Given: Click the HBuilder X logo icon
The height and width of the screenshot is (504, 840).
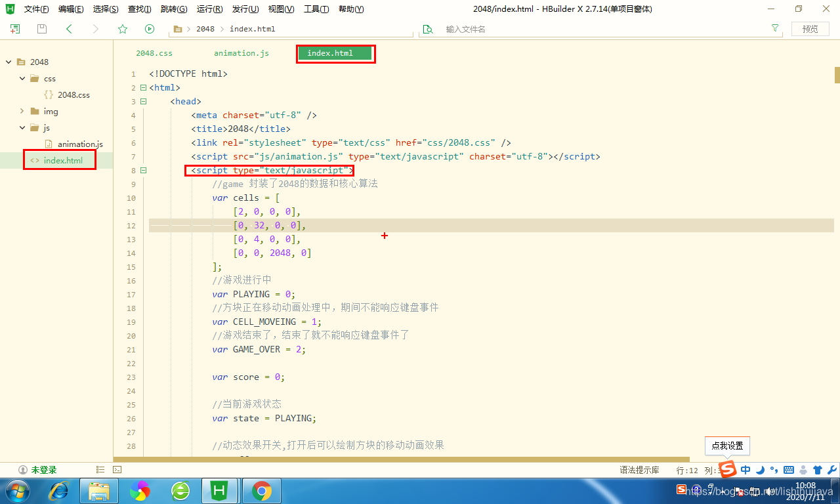Looking at the screenshot, I should click(x=10, y=9).
